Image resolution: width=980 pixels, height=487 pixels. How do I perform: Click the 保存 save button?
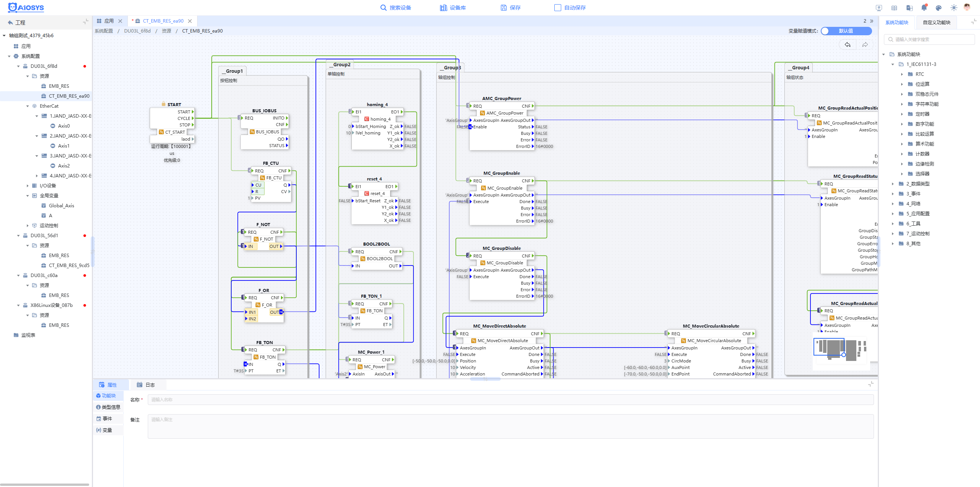[x=510, y=8]
